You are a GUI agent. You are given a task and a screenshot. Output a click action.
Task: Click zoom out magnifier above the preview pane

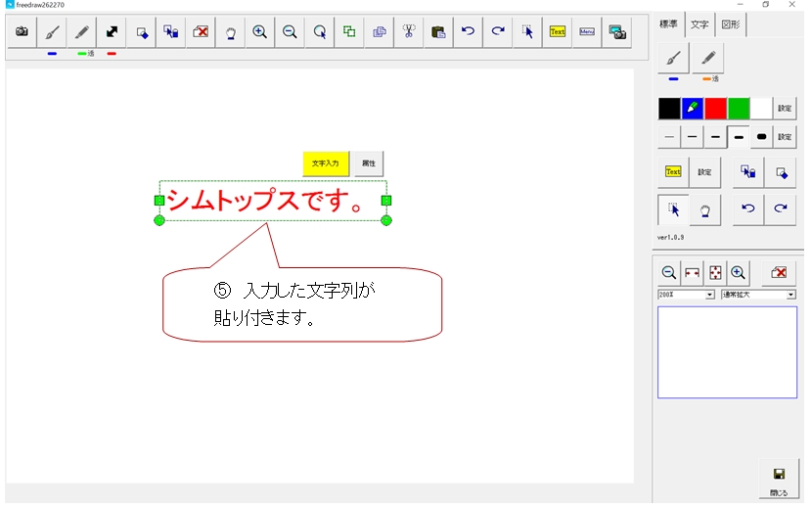pos(668,273)
